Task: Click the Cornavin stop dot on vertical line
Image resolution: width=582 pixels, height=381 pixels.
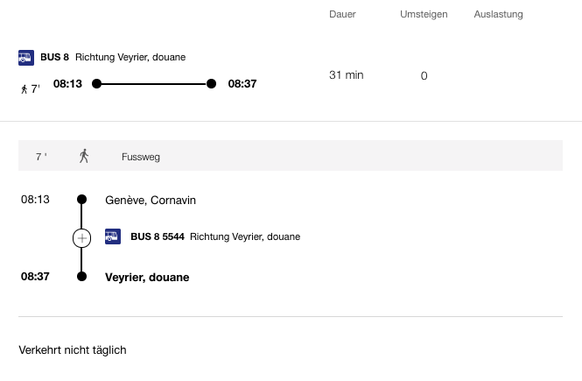Action: coord(82,199)
